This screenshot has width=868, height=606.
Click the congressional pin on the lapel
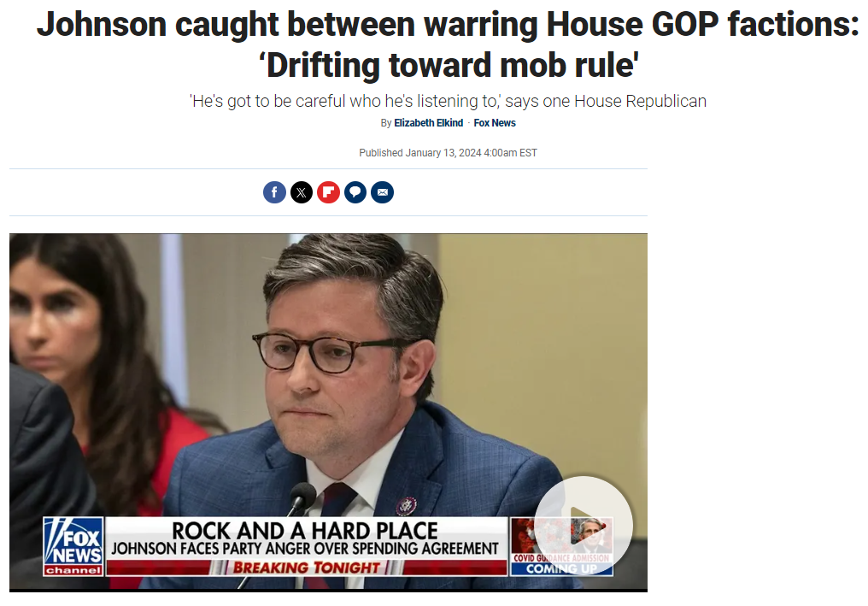[x=406, y=506]
